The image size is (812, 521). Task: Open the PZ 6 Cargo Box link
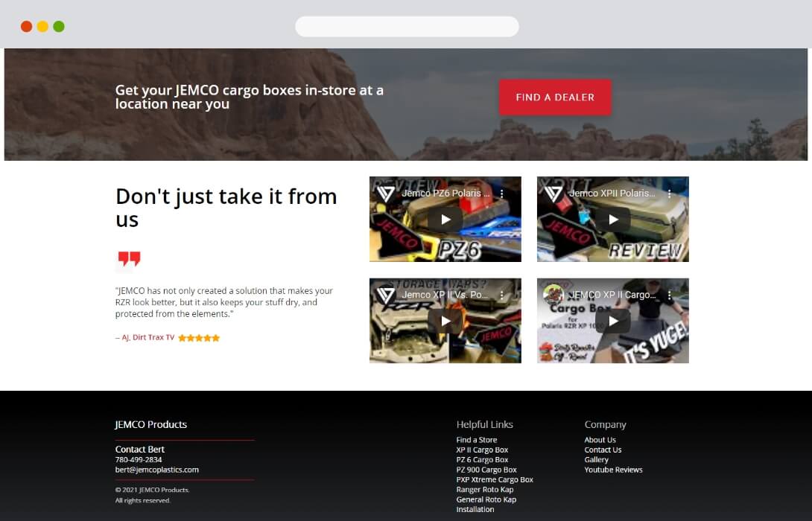coord(482,459)
